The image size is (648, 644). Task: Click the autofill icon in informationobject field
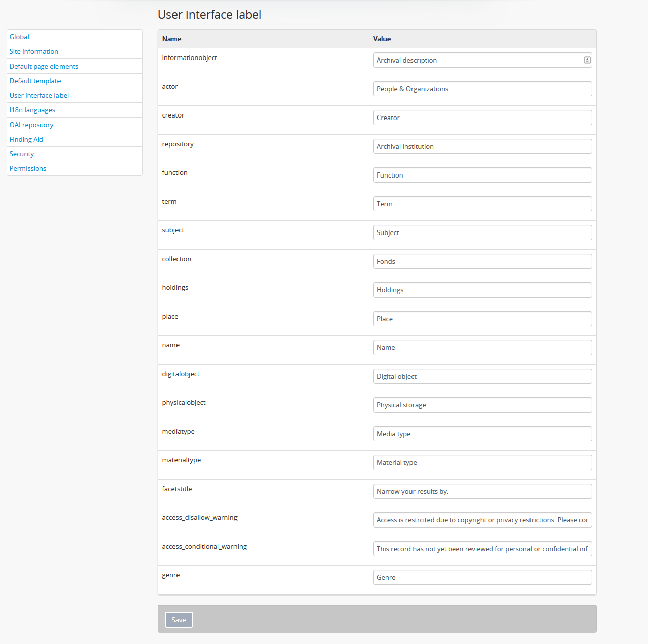587,60
